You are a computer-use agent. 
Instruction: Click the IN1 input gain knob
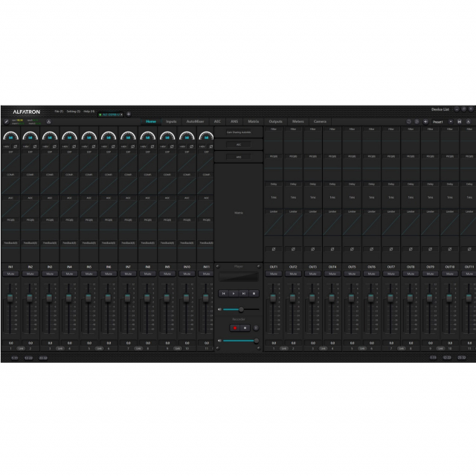tap(10, 137)
